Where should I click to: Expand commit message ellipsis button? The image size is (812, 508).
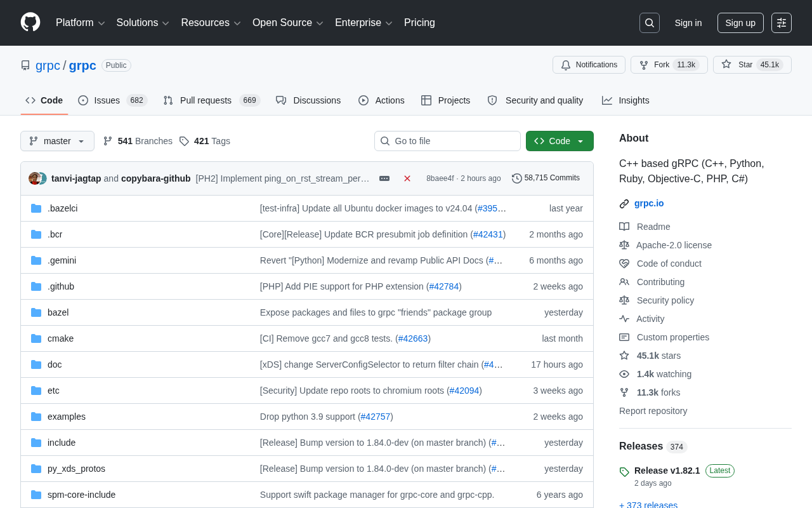coord(384,178)
